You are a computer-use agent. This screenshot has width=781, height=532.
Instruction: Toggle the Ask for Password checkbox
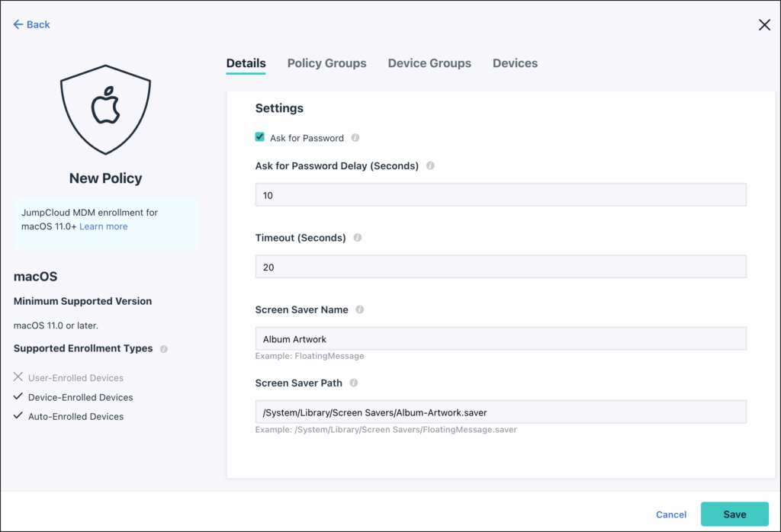(x=260, y=137)
